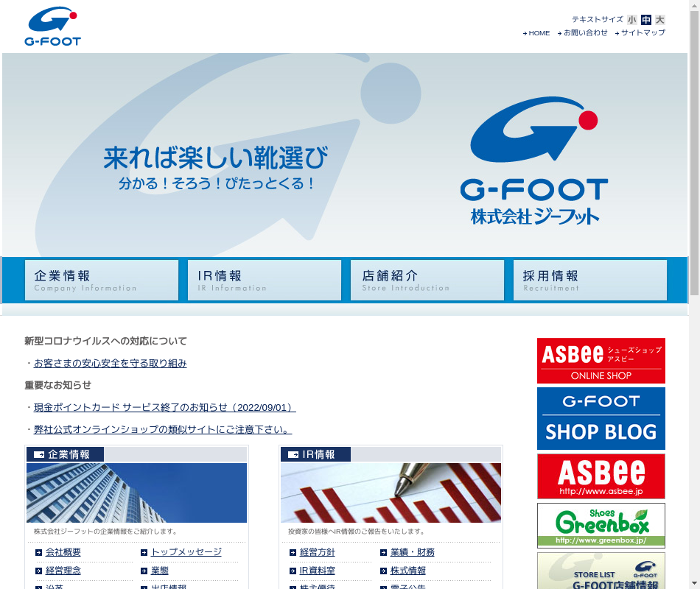Open お客さまの安心安全を守る取り組み link
This screenshot has height=589, width=700.
coord(111,363)
